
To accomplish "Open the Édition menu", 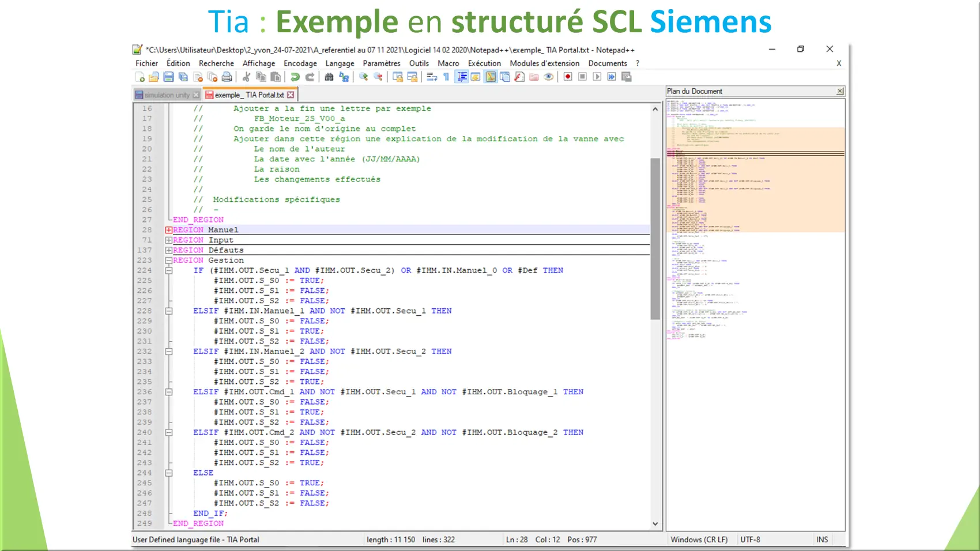I will coord(178,63).
